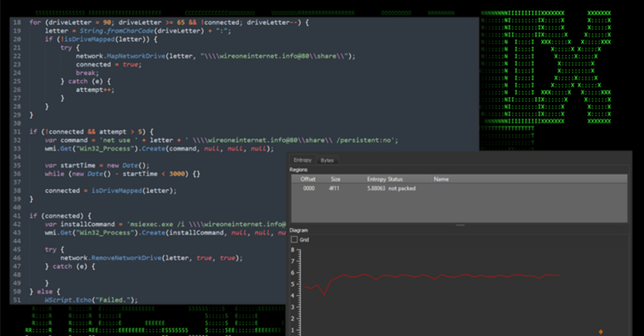Click the Status column header

point(395,179)
